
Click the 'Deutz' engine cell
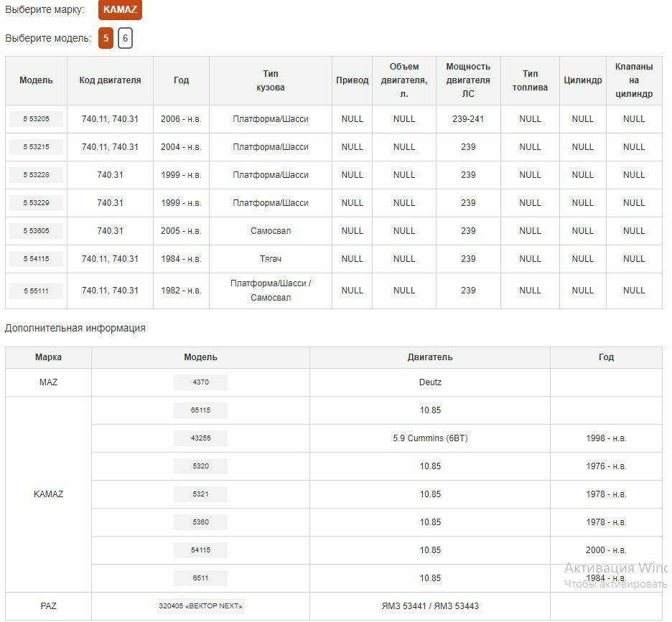pyautogui.click(x=430, y=382)
